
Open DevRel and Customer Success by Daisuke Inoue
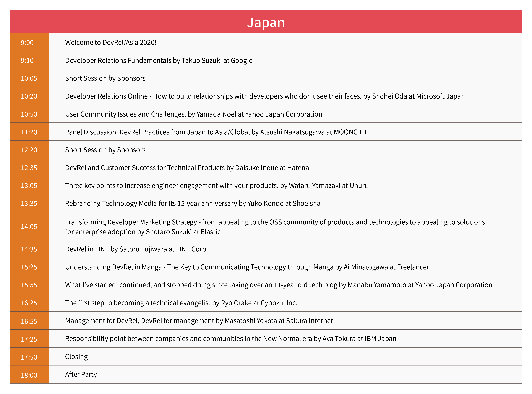pyautogui.click(x=187, y=167)
